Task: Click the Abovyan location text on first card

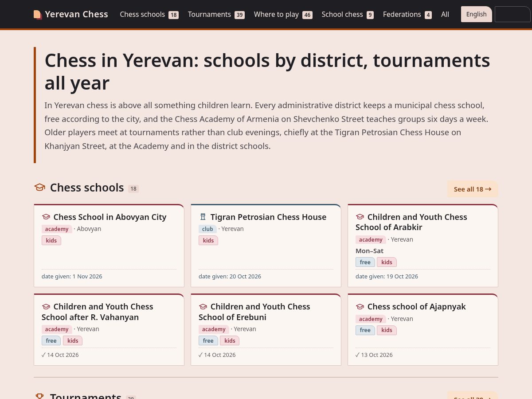Action: coord(89,229)
